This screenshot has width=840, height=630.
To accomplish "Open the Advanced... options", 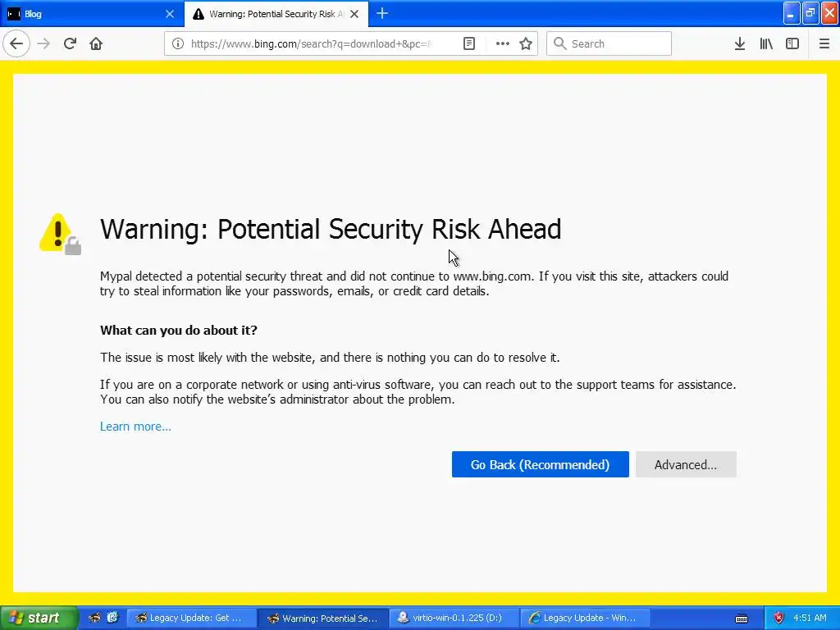I will [x=686, y=464].
